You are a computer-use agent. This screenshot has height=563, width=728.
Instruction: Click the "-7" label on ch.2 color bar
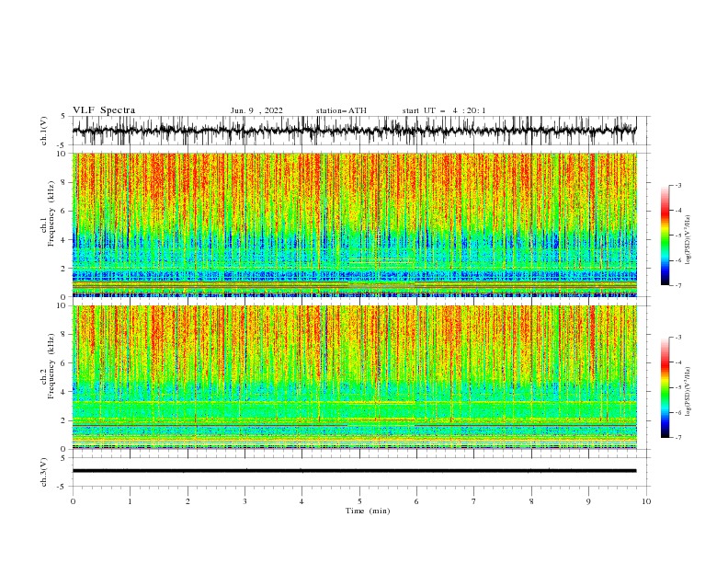click(677, 437)
